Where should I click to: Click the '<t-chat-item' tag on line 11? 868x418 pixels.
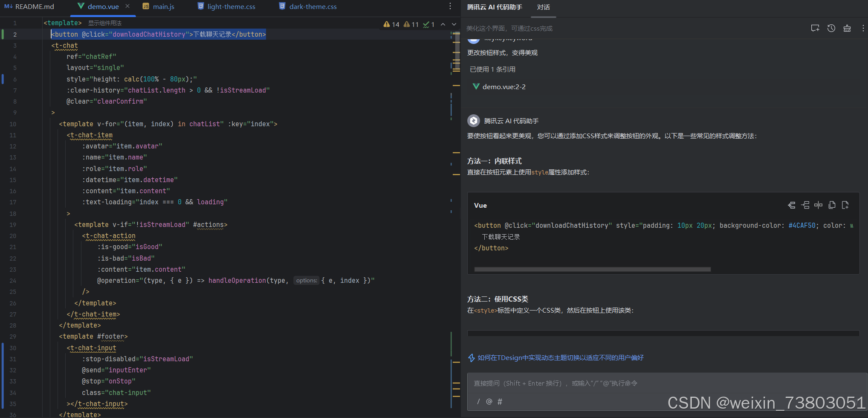[90, 135]
